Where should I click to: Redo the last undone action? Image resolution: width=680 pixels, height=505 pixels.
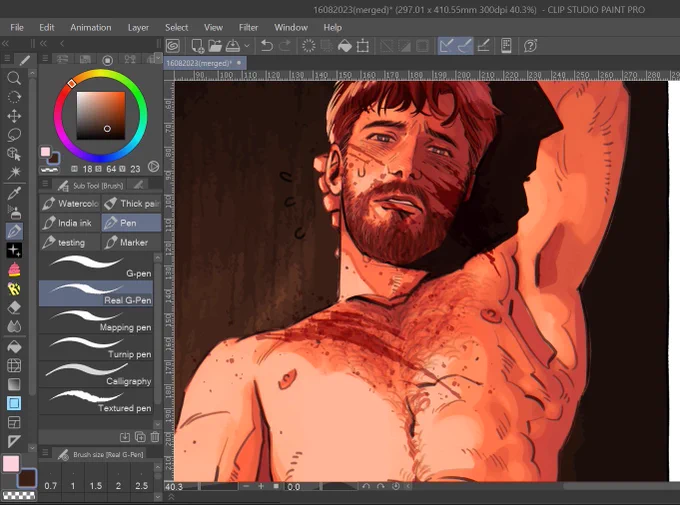coord(284,46)
